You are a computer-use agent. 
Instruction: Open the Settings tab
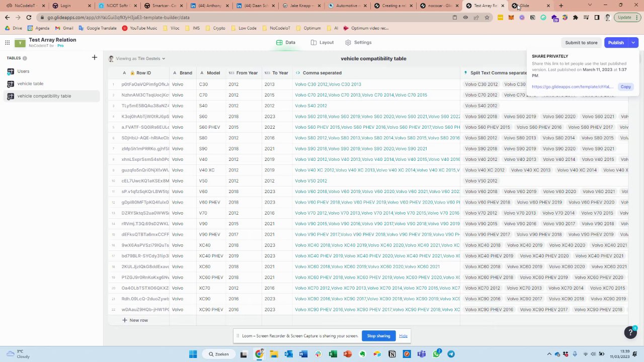[x=358, y=43]
